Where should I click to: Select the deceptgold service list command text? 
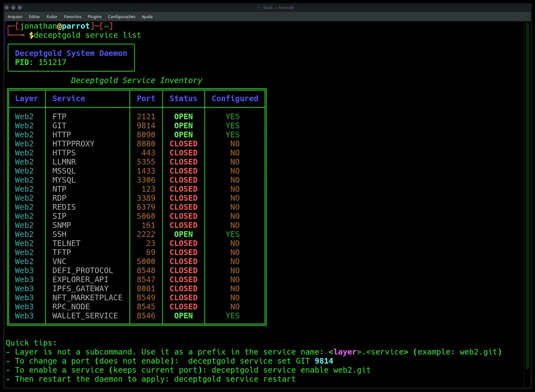[x=87, y=35]
